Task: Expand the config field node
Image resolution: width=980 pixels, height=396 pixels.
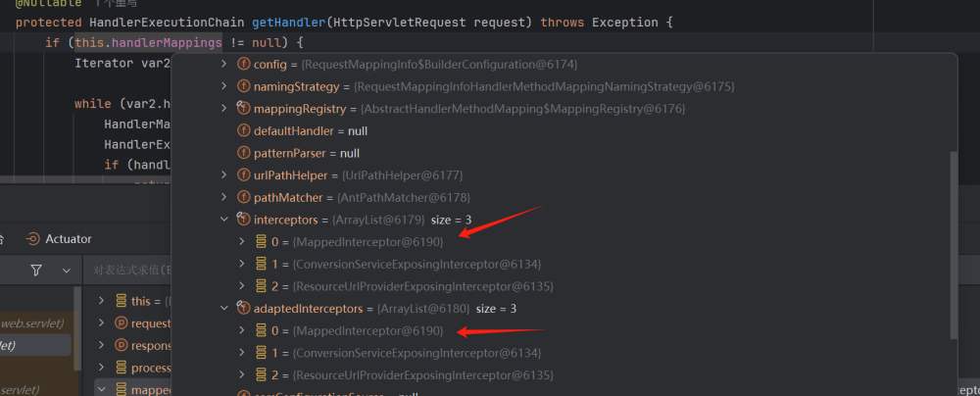Action: tap(224, 64)
